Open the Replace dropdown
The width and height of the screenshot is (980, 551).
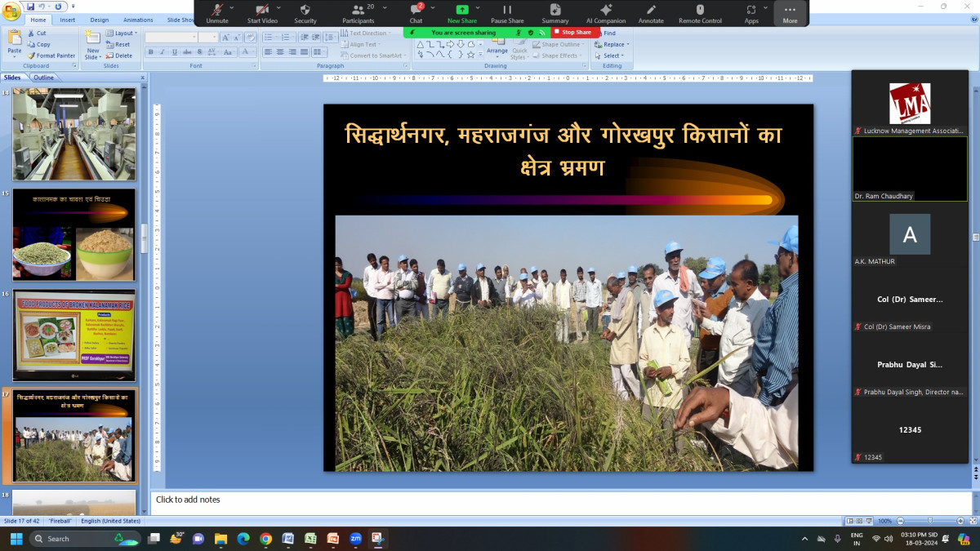point(613,44)
